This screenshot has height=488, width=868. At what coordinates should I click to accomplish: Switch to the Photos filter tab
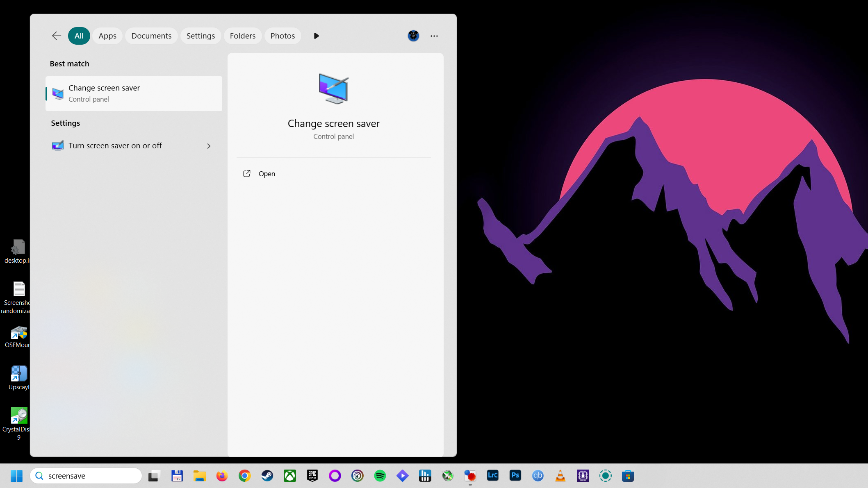(282, 36)
